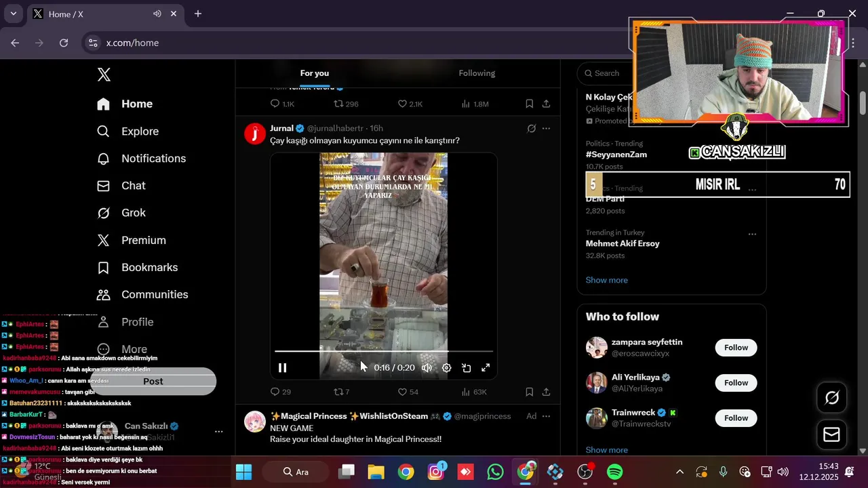Open the Home navigation item
Screen dimensions: 868x488
pyautogui.click(x=125, y=104)
